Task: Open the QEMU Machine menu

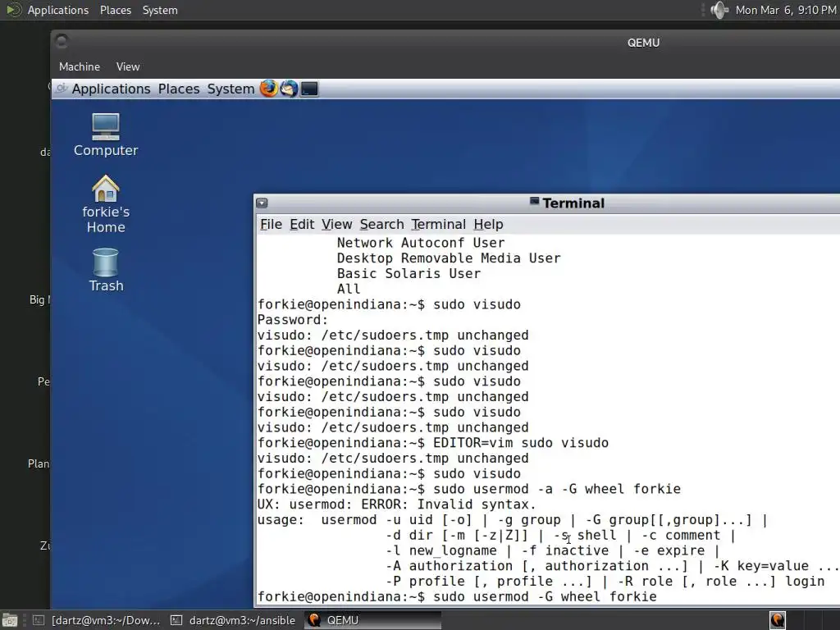Action: point(80,66)
